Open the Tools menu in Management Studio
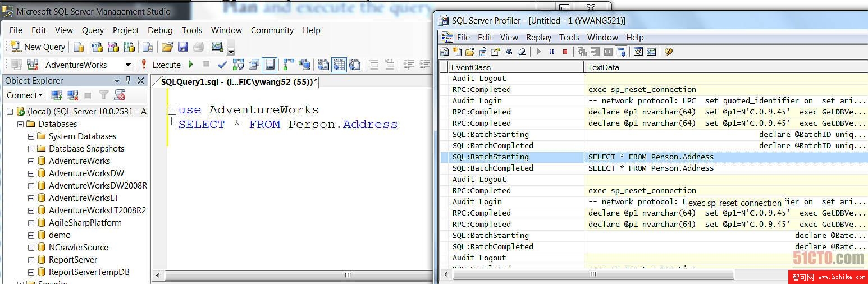868x284 pixels. coord(192,30)
